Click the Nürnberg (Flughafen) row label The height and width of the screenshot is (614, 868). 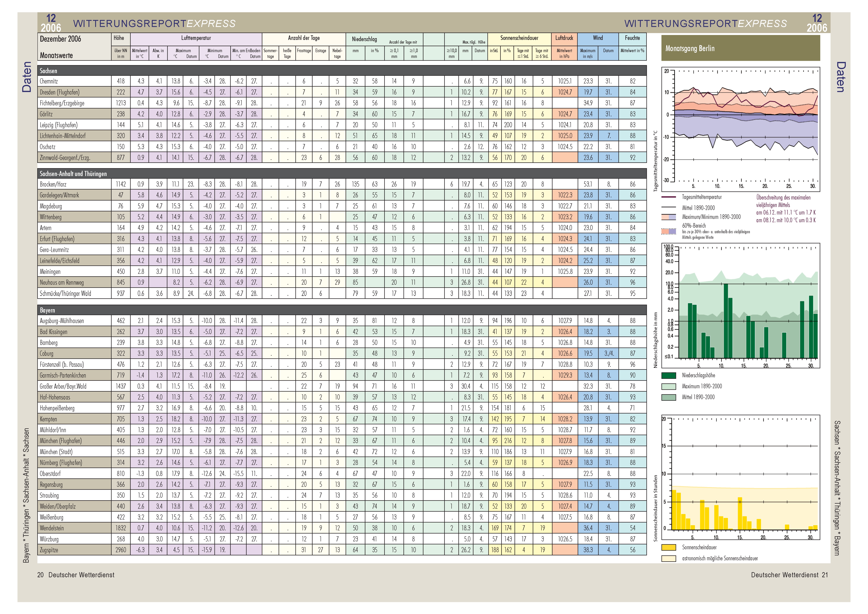[61, 463]
